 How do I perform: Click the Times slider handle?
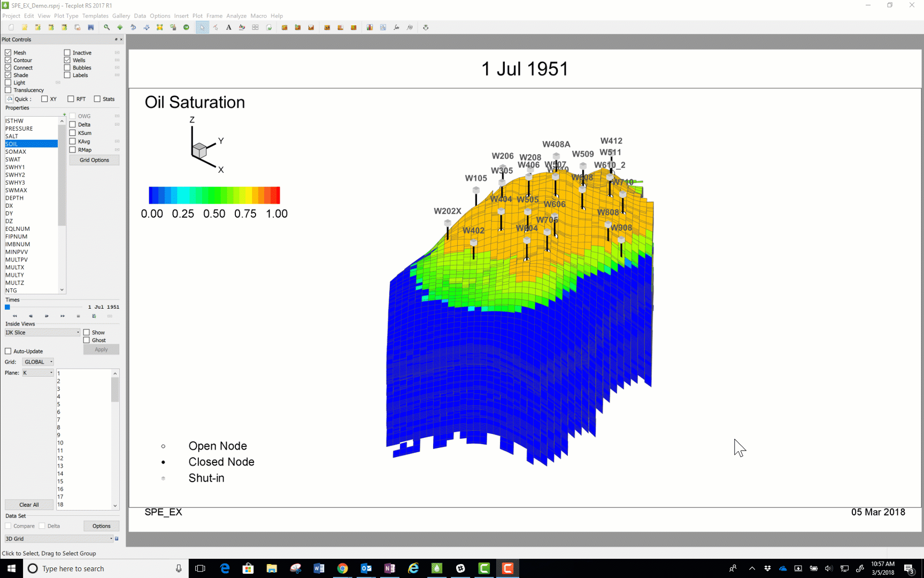coord(7,307)
